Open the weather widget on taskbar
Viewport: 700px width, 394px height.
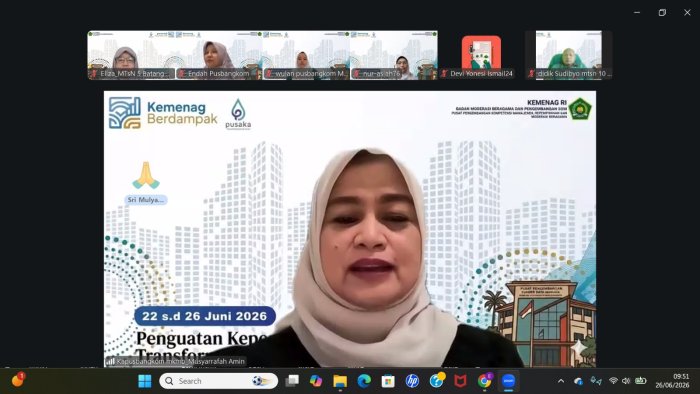(x=18, y=381)
